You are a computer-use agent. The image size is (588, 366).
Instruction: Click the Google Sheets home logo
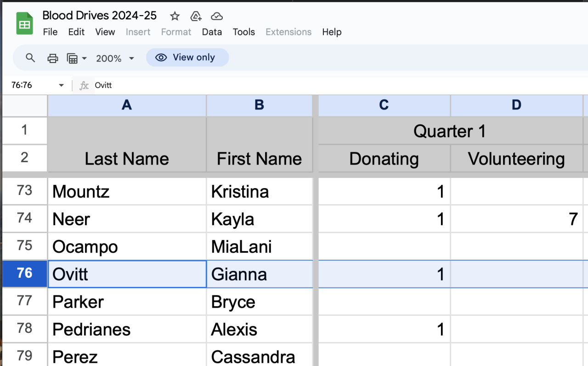24,23
